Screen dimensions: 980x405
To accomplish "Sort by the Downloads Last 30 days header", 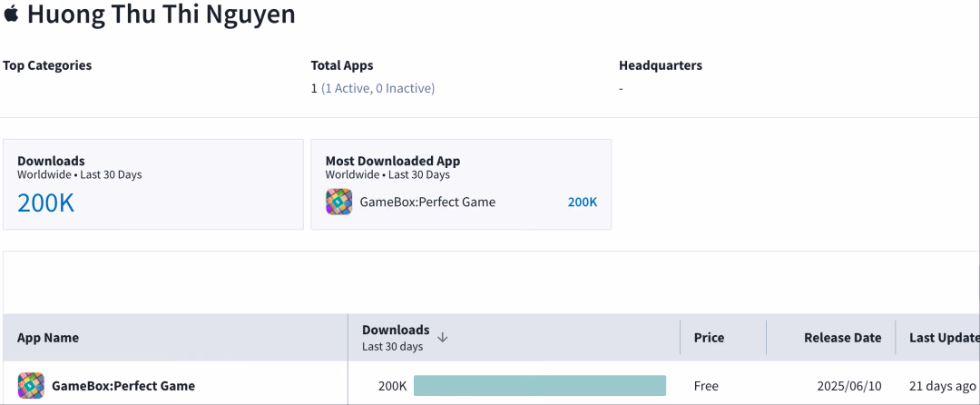I will coord(396,338).
